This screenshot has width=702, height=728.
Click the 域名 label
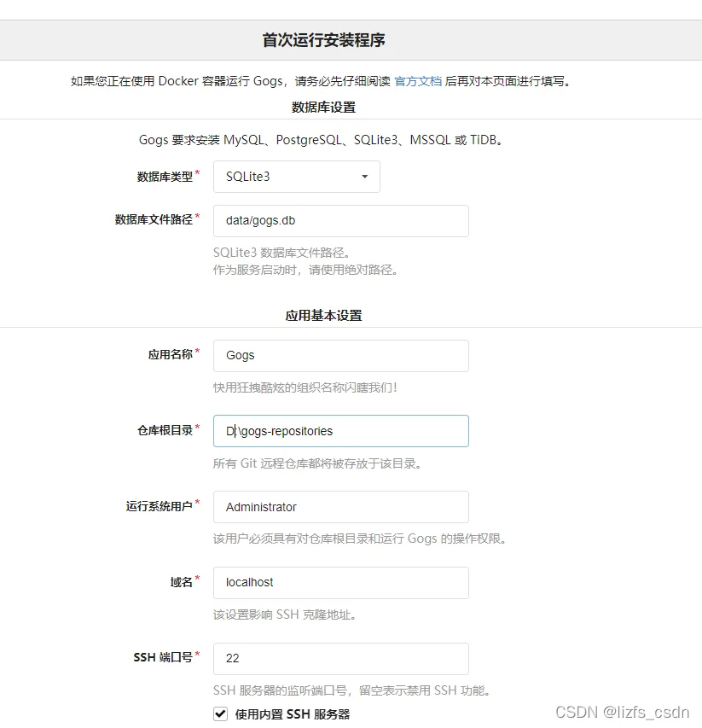point(182,582)
